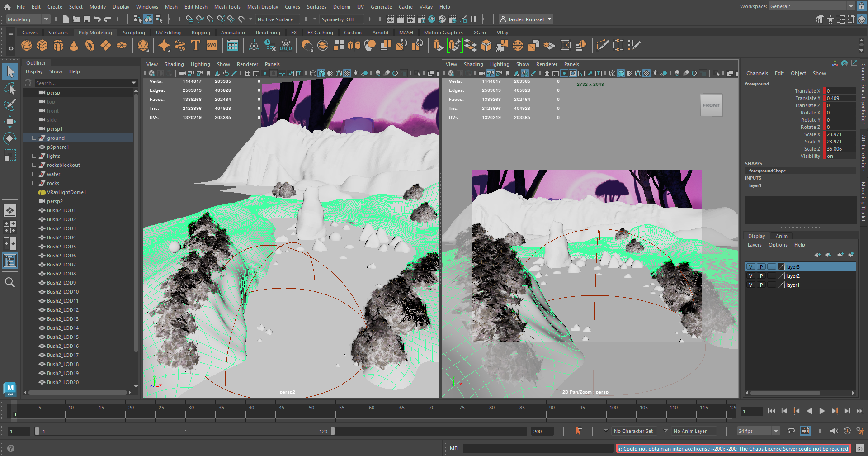Open the Mesh Tools menu

click(227, 7)
